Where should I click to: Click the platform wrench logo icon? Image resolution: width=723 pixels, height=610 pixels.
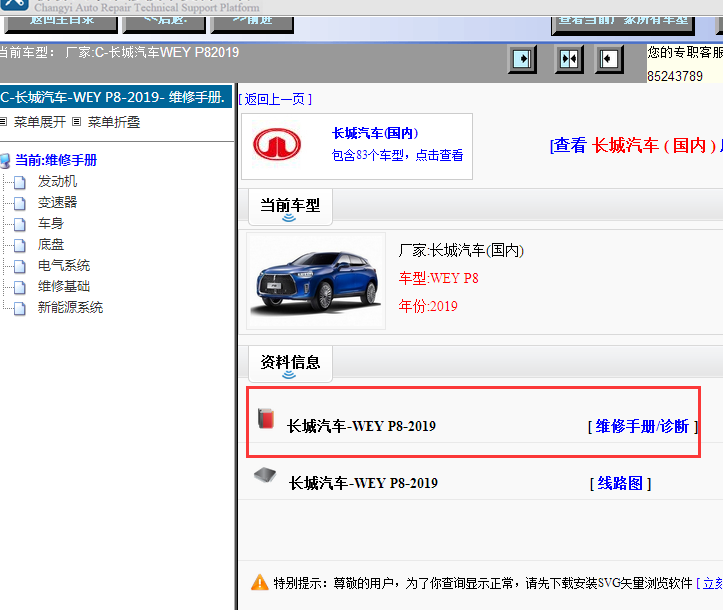[15, 5]
